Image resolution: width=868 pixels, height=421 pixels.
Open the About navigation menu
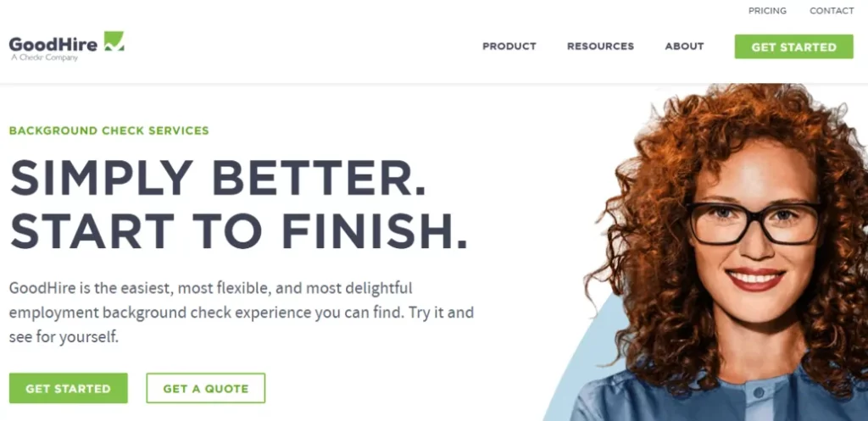point(684,47)
